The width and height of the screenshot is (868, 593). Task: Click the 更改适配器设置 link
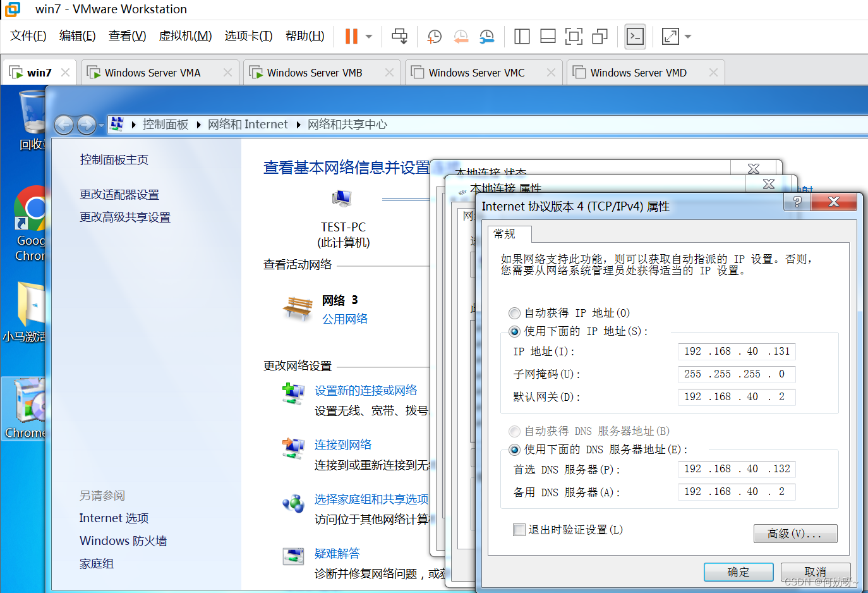click(119, 195)
